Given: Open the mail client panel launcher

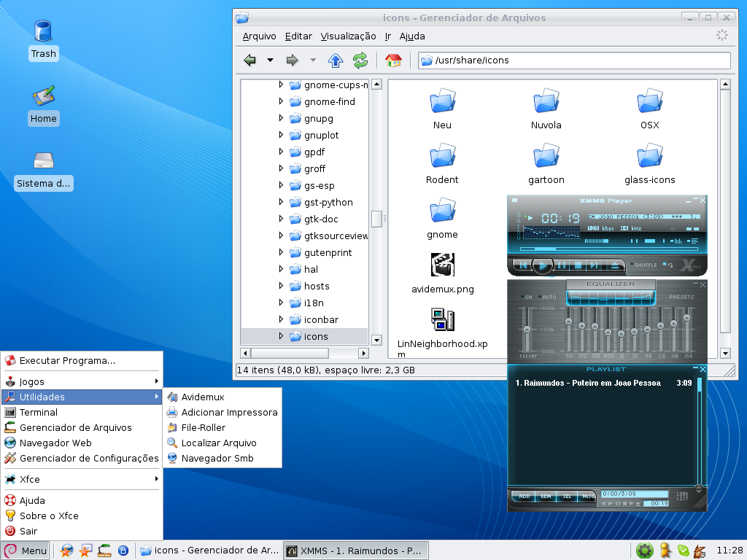Looking at the screenshot, I should (x=85, y=551).
